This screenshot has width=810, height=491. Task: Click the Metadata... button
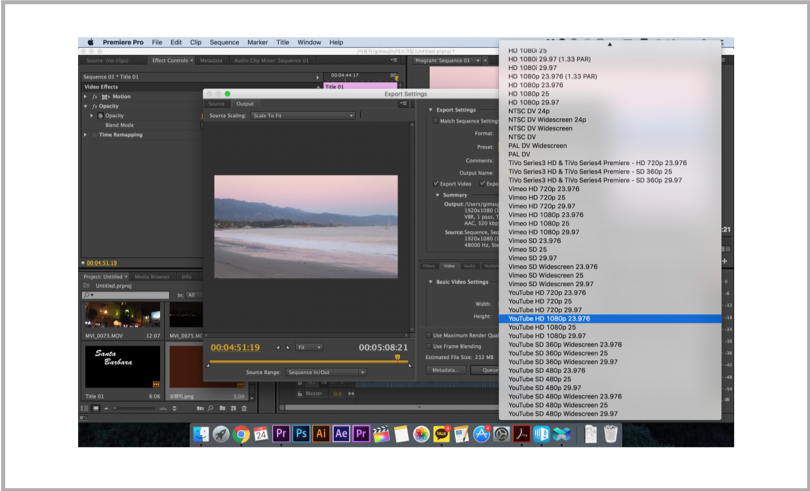(446, 370)
